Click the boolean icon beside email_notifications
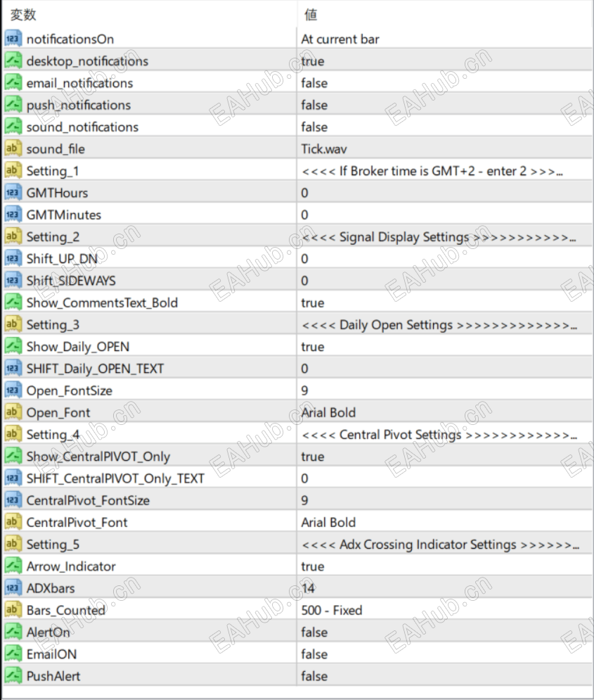Screen dimensions: 594x700 (13, 82)
